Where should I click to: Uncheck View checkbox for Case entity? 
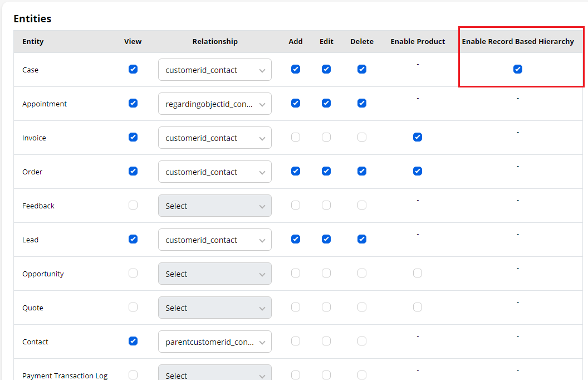click(x=133, y=69)
